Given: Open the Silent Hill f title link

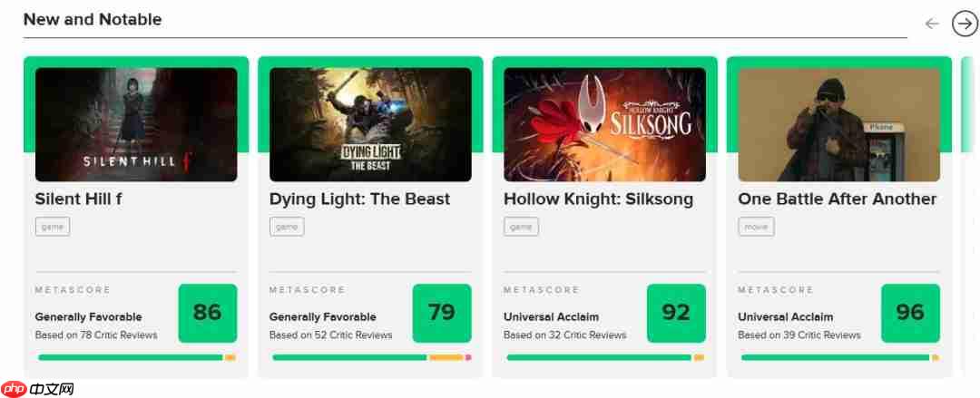Looking at the screenshot, I should 79,199.
